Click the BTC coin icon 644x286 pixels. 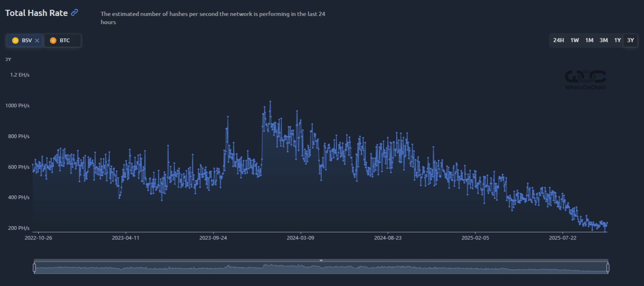point(53,41)
